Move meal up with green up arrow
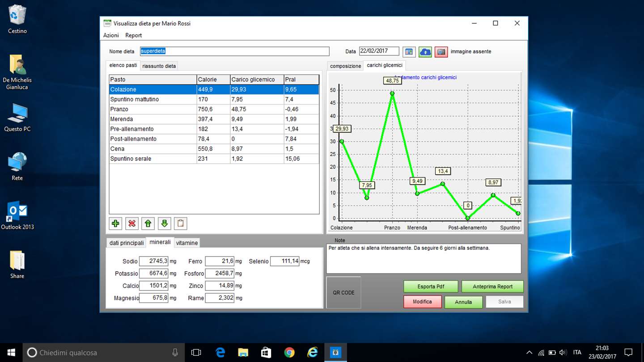Viewport: 644px width, 362px height. 148,223
